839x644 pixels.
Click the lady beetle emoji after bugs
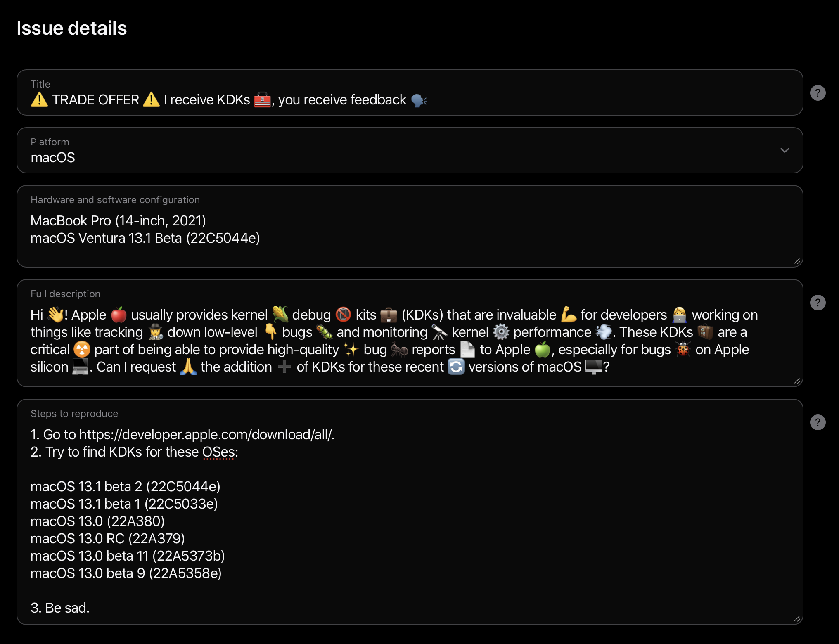(683, 349)
